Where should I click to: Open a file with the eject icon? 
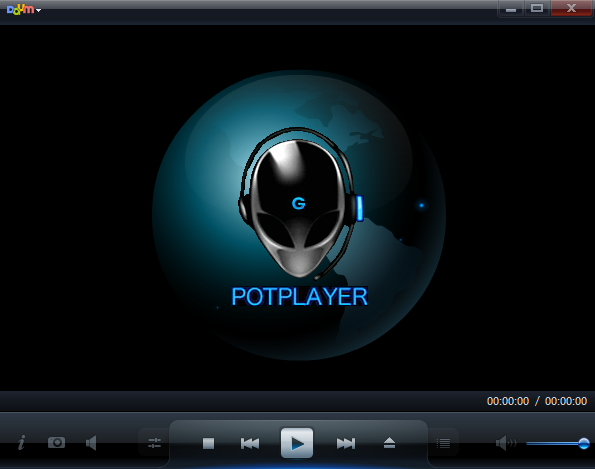point(389,443)
